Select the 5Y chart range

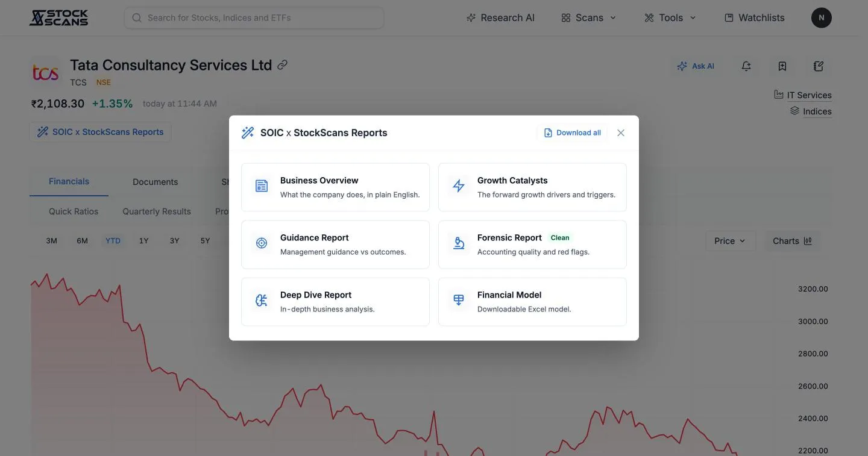(205, 241)
